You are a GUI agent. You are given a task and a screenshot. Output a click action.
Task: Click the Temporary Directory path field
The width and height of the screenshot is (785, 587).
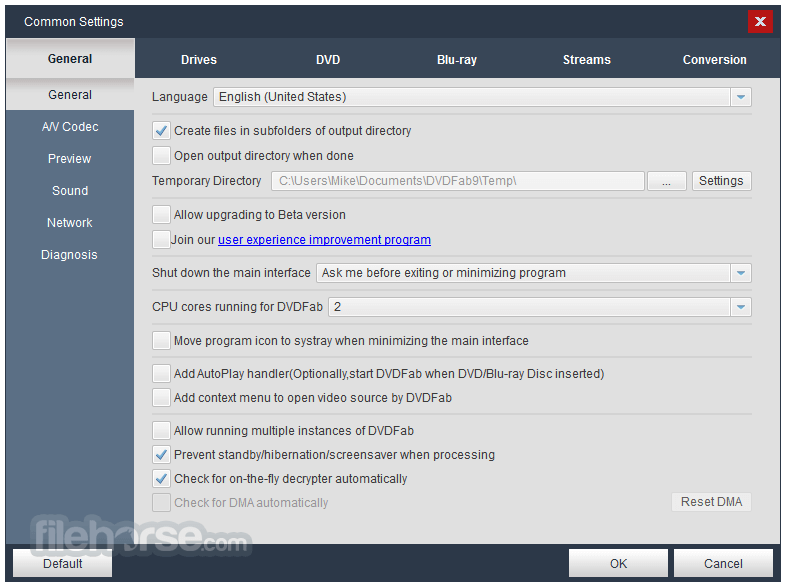click(x=458, y=181)
